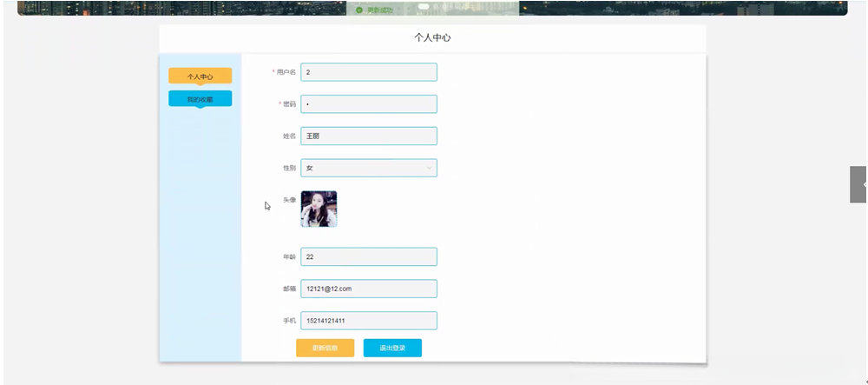Click the gray side panel arrow handle
Viewport: 868px width, 385px height.
[858, 184]
